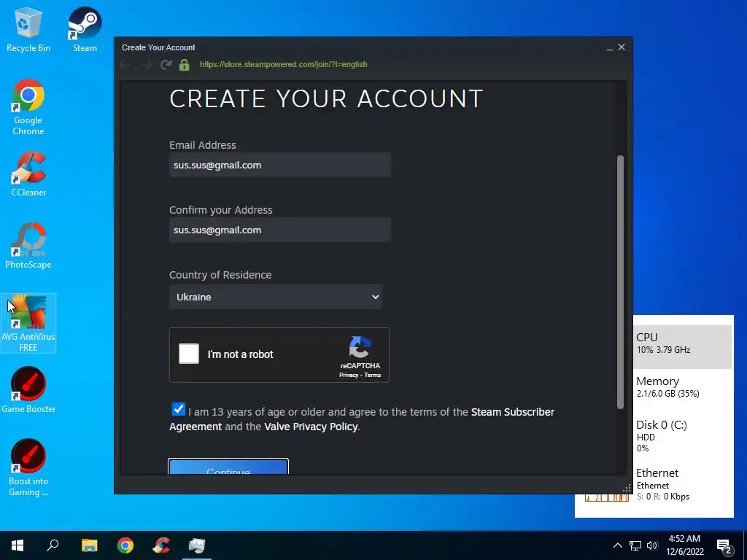Open the Valve Privacy Policy link

[311, 427]
